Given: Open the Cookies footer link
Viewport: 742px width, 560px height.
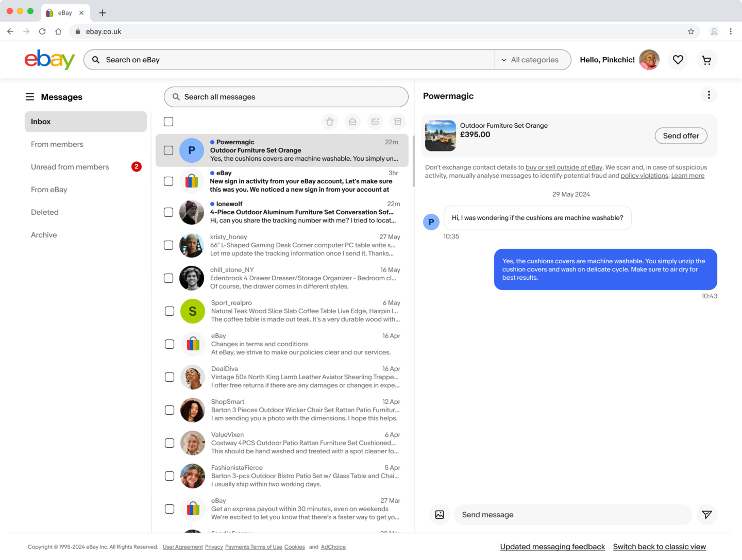Looking at the screenshot, I should click(295, 547).
